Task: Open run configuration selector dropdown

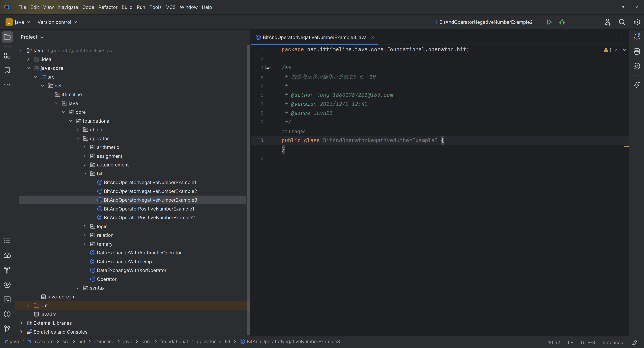Action: (x=485, y=22)
